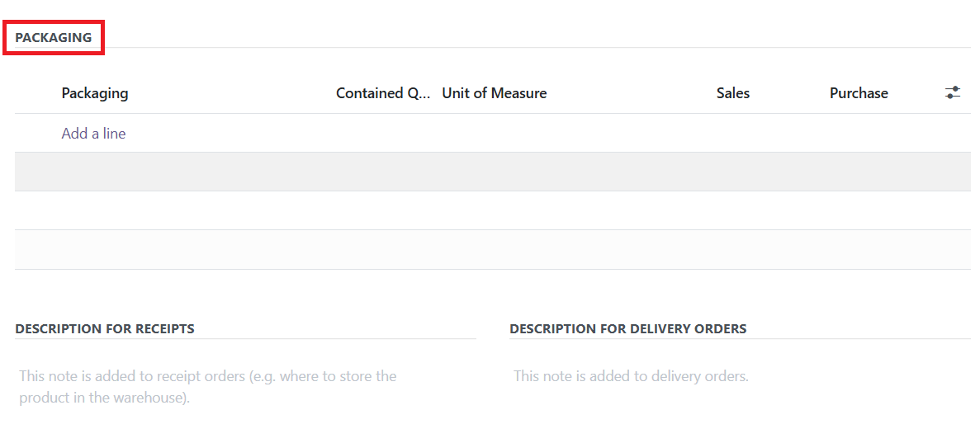Click the Add a line link
The width and height of the screenshot is (980, 443).
coord(93,133)
